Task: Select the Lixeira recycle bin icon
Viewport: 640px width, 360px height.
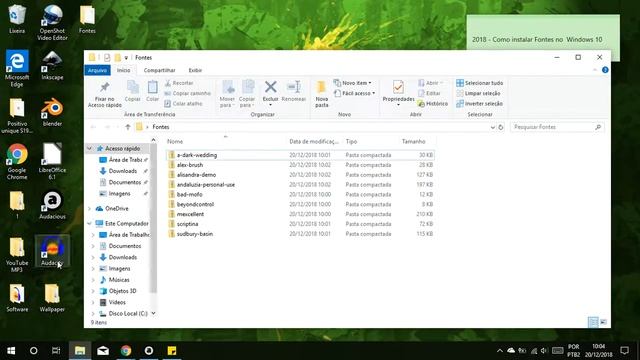Action: [x=17, y=19]
